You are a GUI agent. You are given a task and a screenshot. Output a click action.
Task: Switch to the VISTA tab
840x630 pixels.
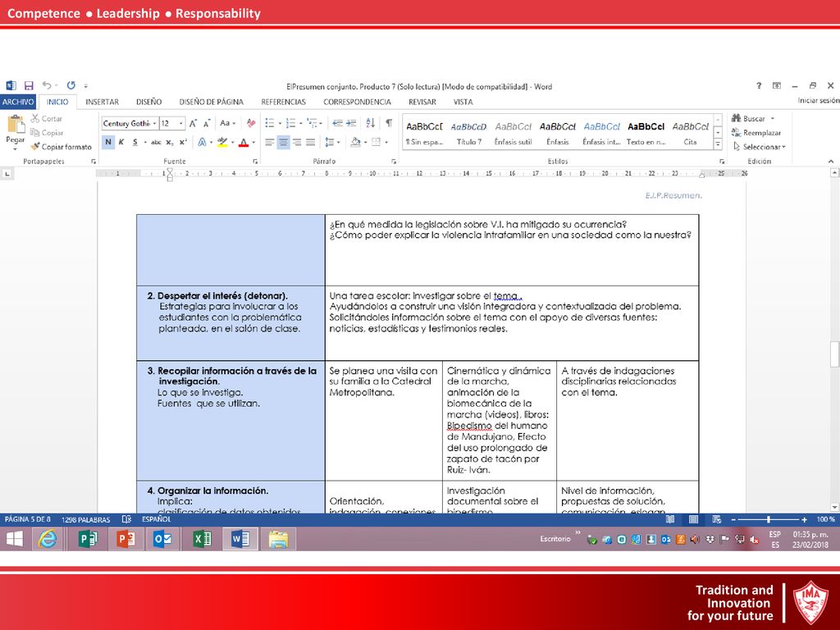point(463,102)
